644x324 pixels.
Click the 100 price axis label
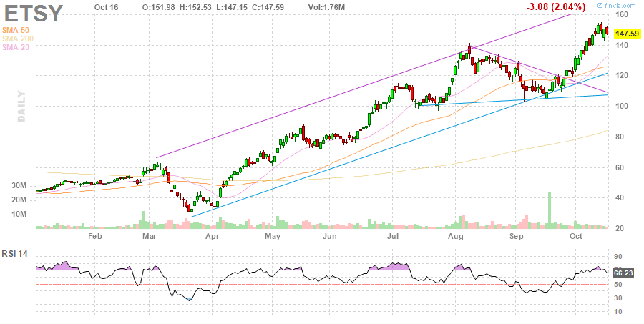tap(620, 107)
